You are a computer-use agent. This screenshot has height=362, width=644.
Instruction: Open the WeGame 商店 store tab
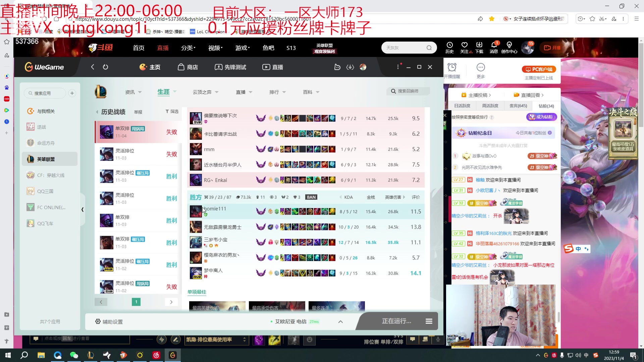point(187,67)
